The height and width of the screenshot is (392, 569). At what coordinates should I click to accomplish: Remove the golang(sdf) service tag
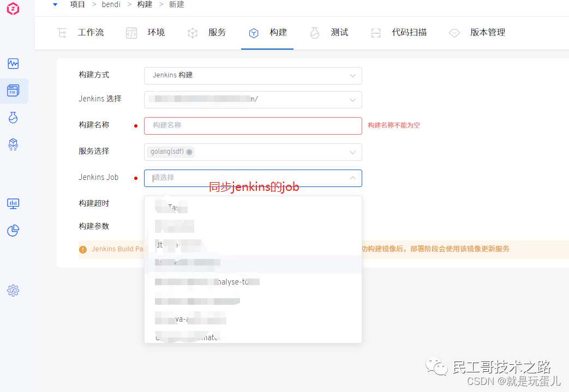pyautogui.click(x=189, y=152)
